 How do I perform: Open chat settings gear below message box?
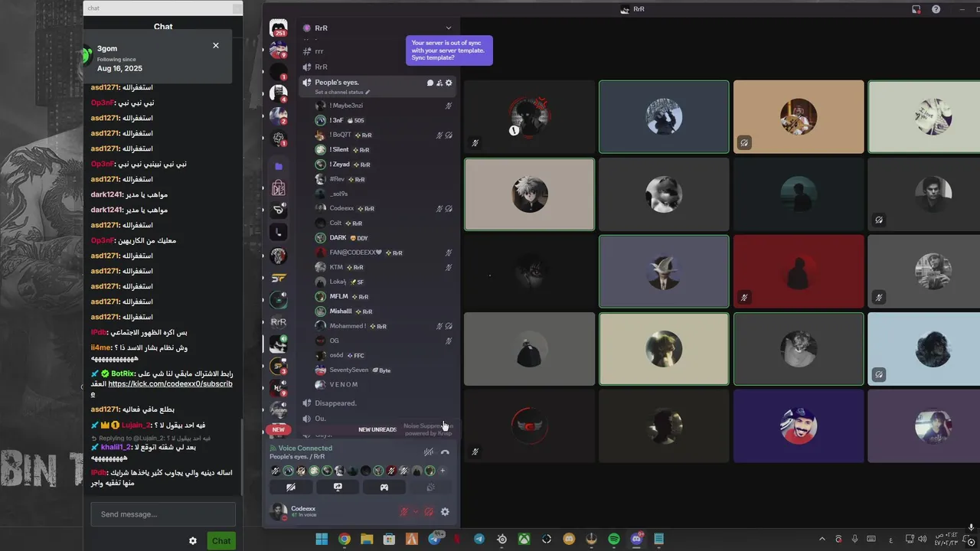[193, 541]
